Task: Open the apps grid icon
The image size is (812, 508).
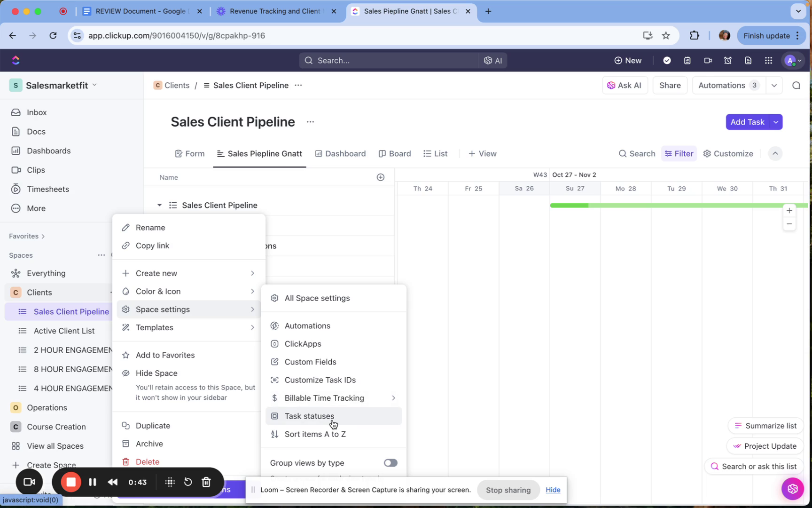Action: [768, 60]
